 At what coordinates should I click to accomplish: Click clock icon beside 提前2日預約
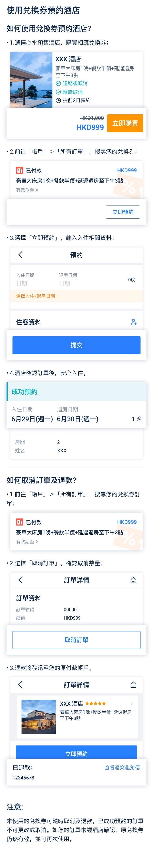(x=58, y=100)
